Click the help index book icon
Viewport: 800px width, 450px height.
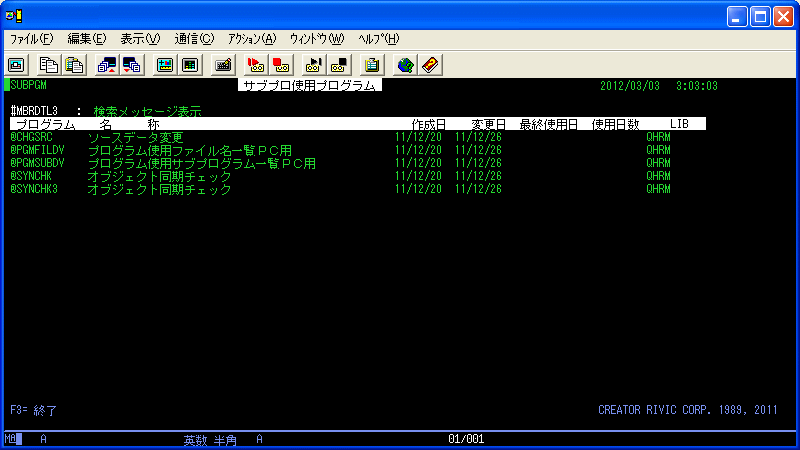430,65
